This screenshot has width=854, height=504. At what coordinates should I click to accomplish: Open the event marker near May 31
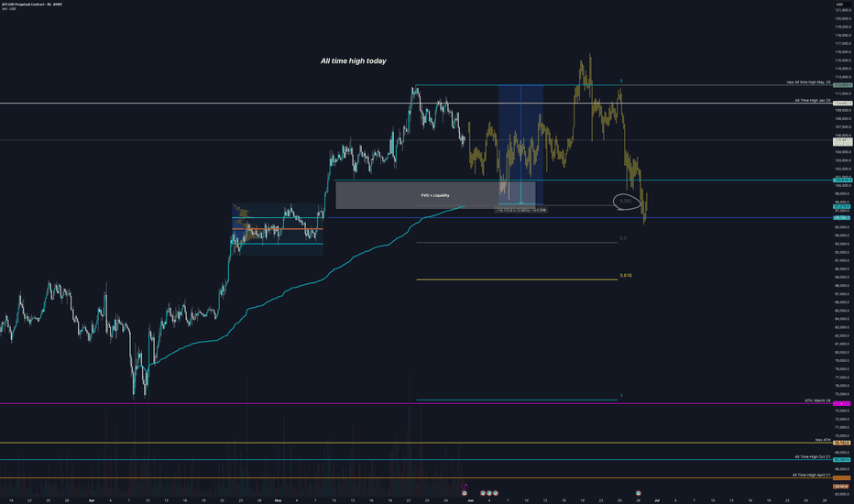464,493
